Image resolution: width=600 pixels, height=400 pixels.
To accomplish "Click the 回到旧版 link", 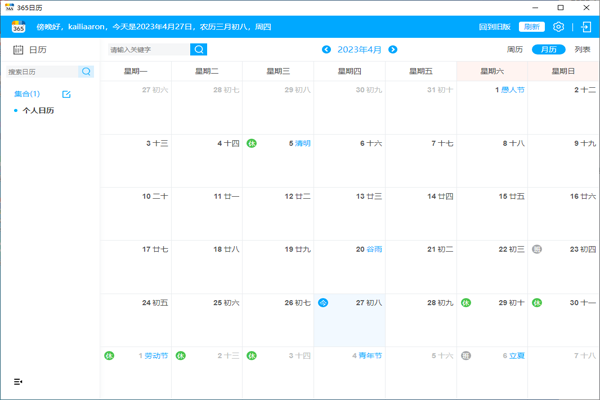I will tap(495, 27).
